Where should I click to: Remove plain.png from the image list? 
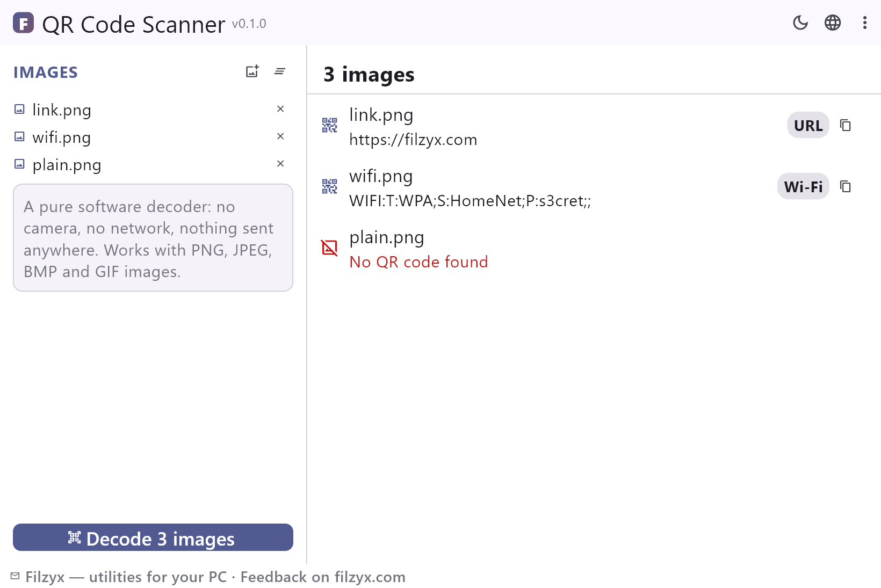click(280, 164)
